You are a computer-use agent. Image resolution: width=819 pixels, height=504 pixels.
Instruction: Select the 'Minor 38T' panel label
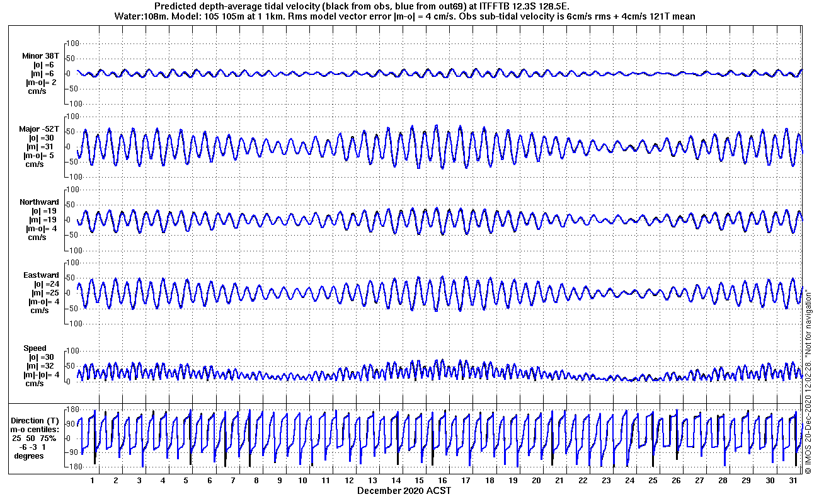[x=40, y=56]
